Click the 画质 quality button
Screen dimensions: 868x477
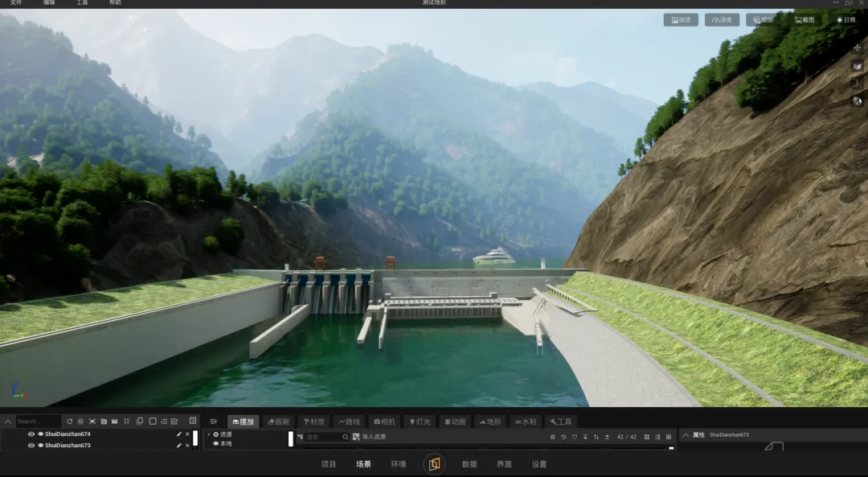point(681,20)
